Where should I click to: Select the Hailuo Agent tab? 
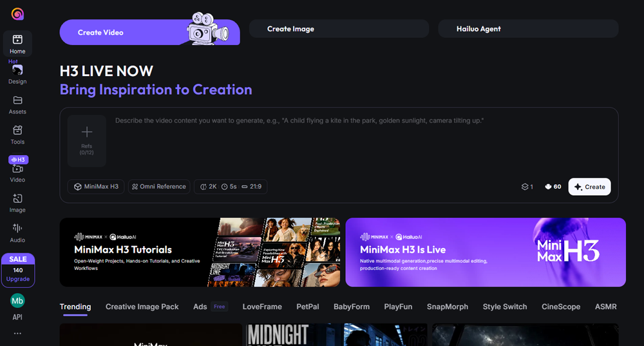[x=528, y=29]
